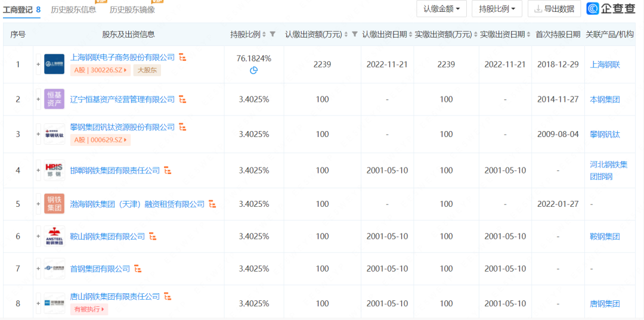
Task: Expand row 7 首钢集团 with plus
Action: pos(38,269)
